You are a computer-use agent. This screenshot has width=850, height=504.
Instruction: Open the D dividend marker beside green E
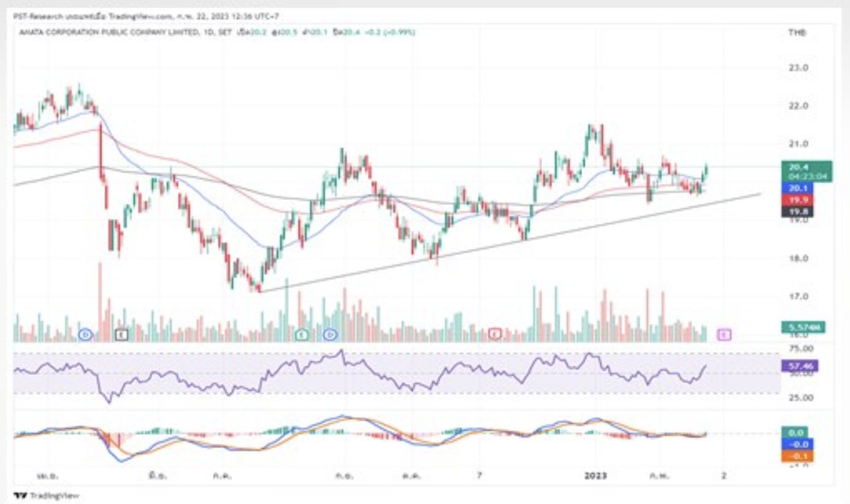331,334
